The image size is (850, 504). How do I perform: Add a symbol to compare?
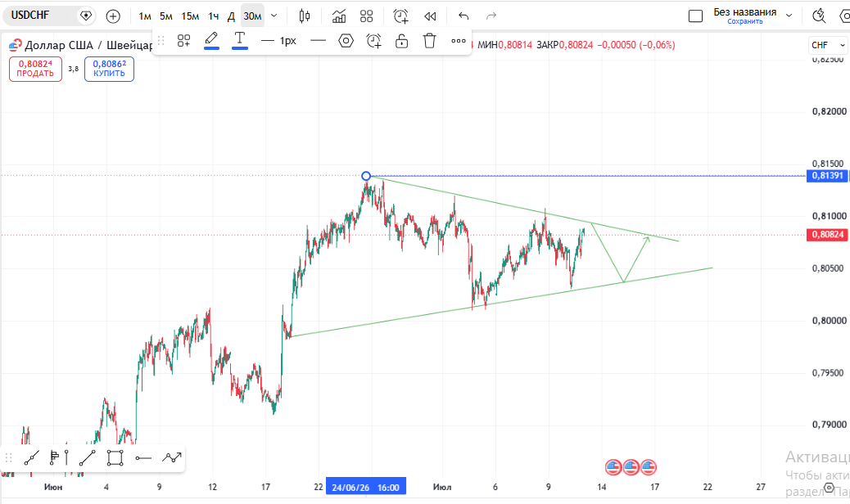click(113, 16)
